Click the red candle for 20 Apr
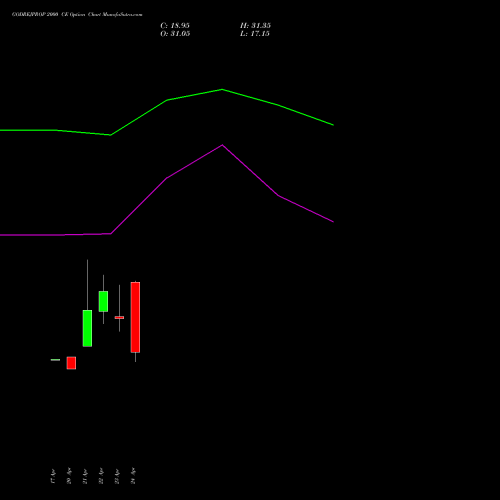This screenshot has width=500, height=500. tap(71, 363)
